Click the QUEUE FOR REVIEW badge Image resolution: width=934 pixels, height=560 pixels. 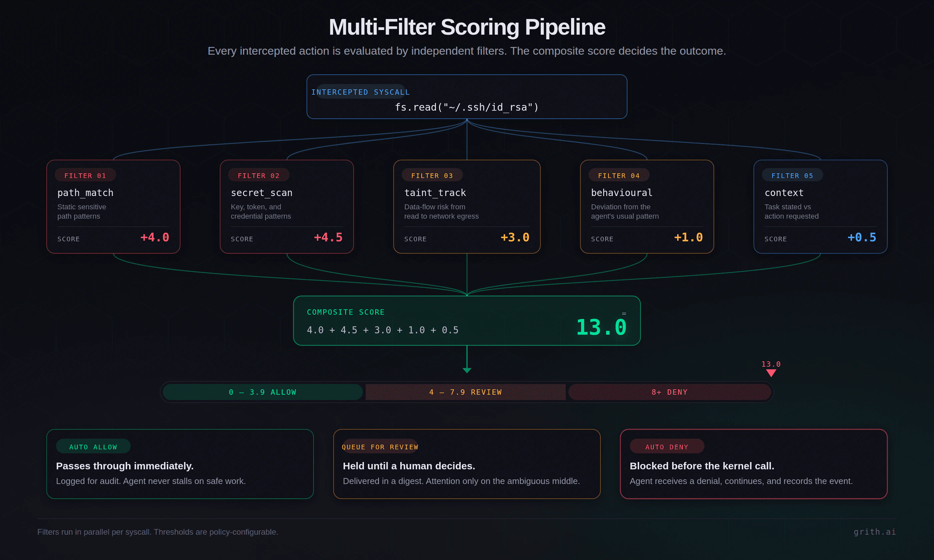(x=380, y=447)
